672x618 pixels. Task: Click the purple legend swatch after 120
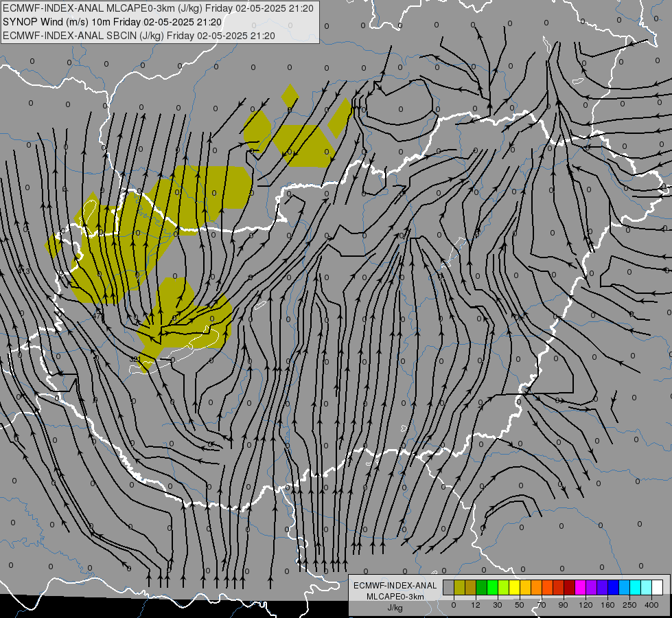click(x=592, y=587)
